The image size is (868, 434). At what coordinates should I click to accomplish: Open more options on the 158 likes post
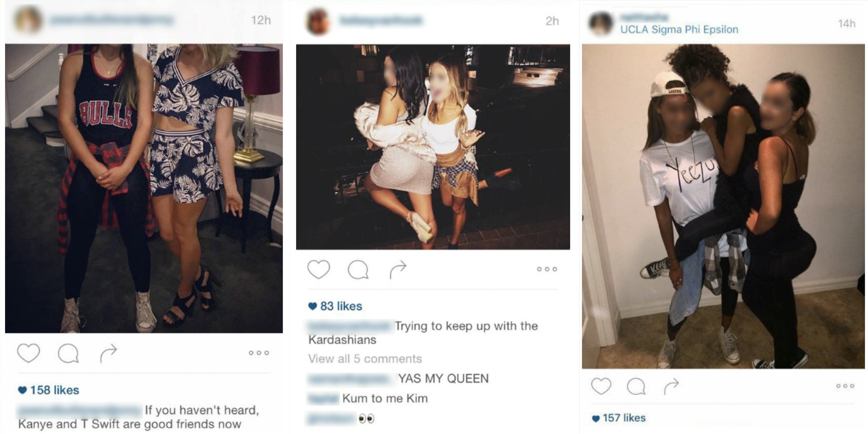[x=259, y=353]
